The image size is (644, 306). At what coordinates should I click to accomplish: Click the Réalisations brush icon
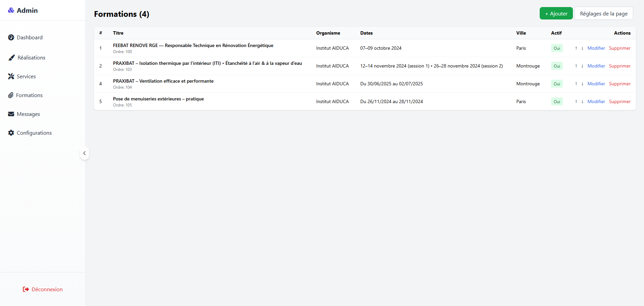tap(12, 57)
